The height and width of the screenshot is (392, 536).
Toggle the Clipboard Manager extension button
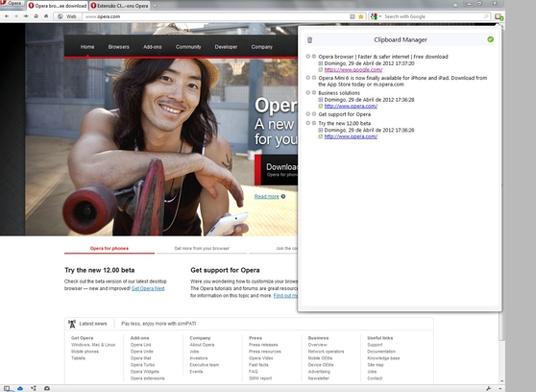pos(499,16)
